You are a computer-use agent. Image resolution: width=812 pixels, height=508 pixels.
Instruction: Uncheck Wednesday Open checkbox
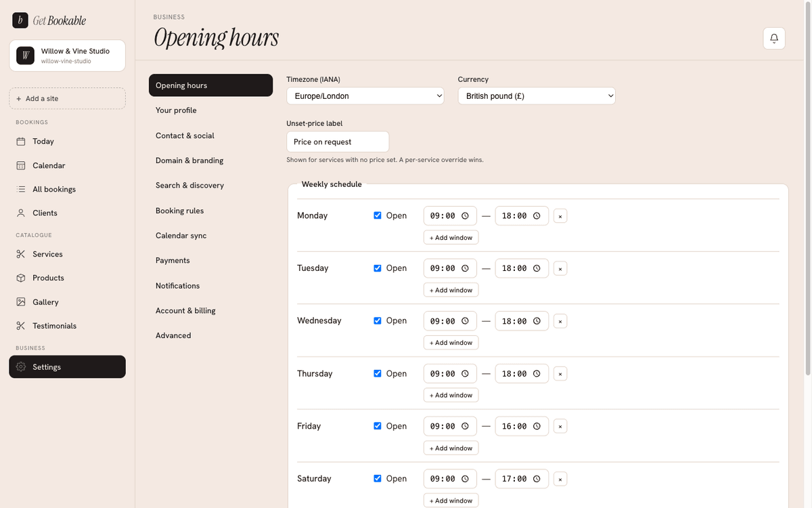click(378, 320)
